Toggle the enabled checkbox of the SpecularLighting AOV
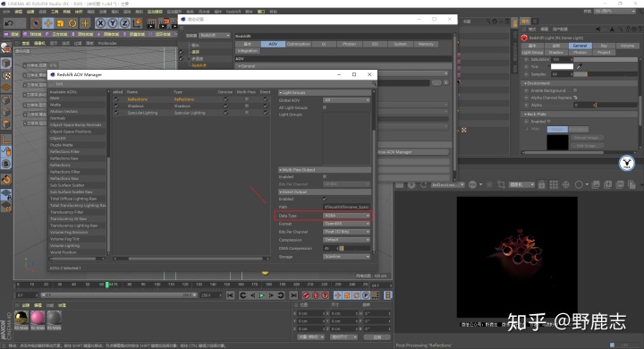This screenshot has width=644, height=349. click(x=116, y=112)
